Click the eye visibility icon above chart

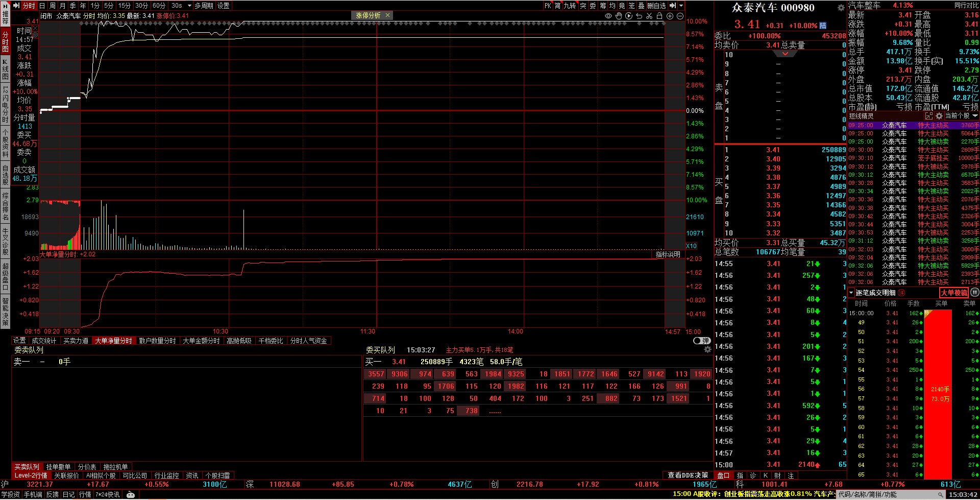tap(608, 16)
